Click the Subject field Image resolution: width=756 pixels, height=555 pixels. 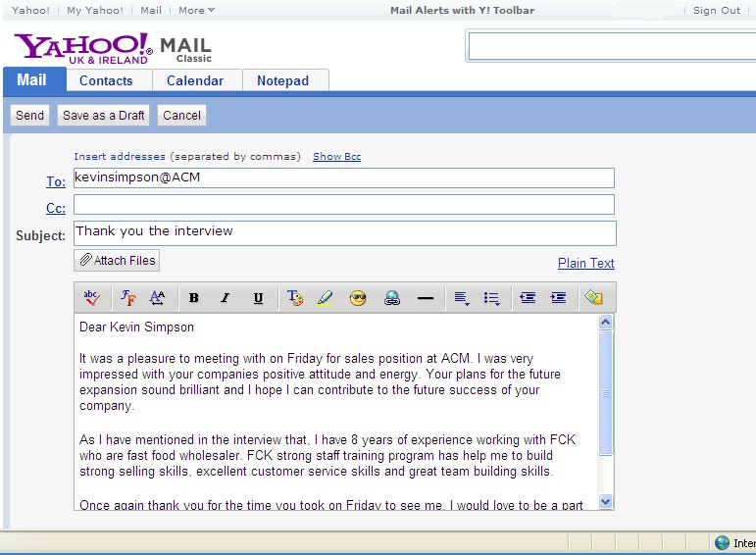click(345, 233)
